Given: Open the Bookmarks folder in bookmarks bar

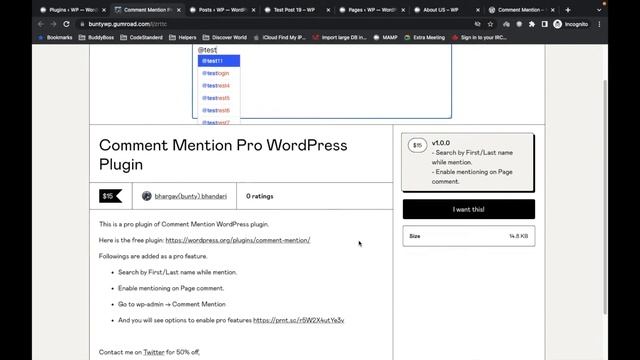Looking at the screenshot, I should click(55, 38).
